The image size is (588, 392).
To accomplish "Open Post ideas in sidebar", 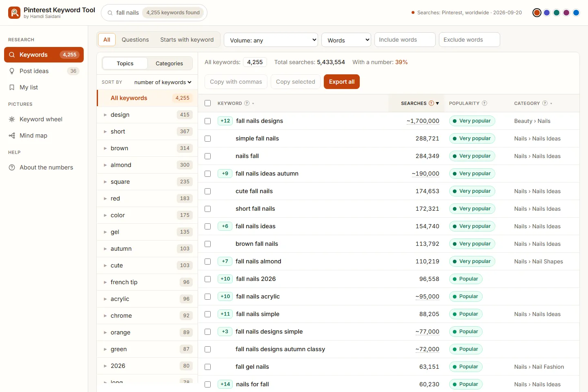I will pyautogui.click(x=44, y=71).
